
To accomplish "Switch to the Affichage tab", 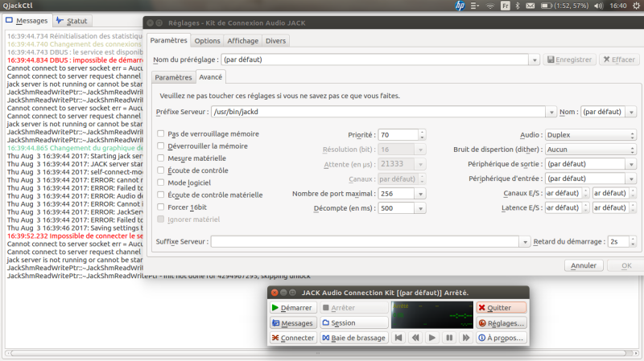I will click(243, 41).
